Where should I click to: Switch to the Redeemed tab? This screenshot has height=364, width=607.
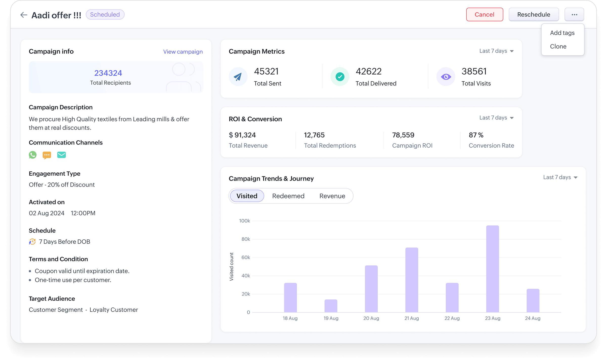pyautogui.click(x=288, y=196)
